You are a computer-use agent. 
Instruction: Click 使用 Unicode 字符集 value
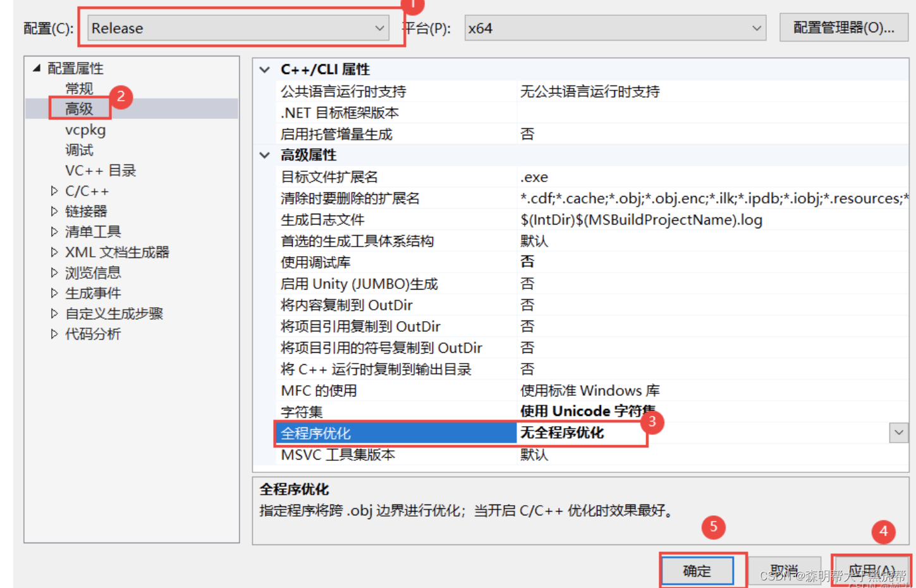tap(588, 412)
